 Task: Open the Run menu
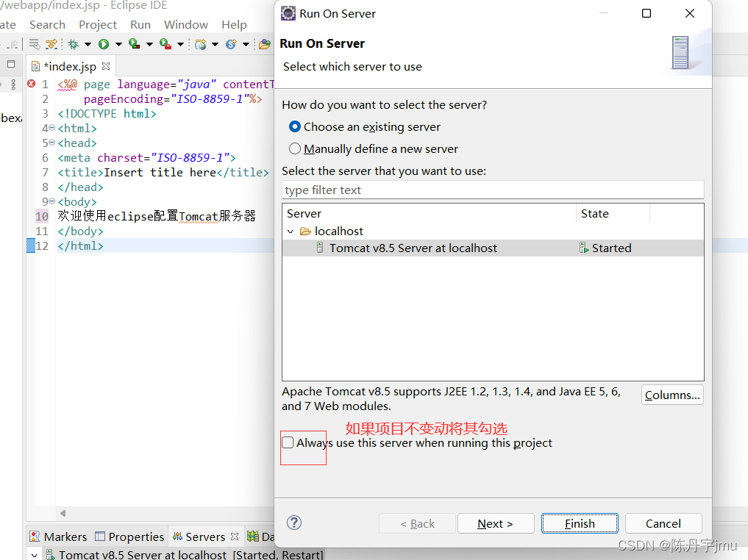[x=140, y=25]
